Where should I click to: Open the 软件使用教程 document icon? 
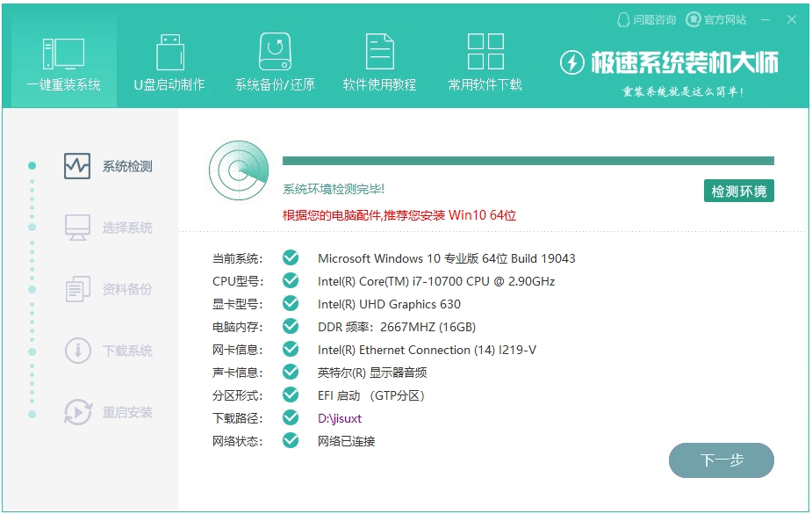tap(379, 51)
